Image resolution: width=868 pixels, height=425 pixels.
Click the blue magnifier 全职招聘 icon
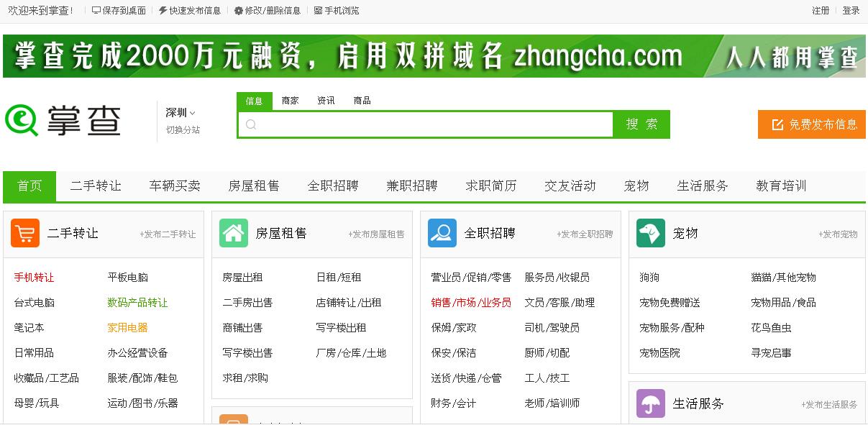click(442, 233)
